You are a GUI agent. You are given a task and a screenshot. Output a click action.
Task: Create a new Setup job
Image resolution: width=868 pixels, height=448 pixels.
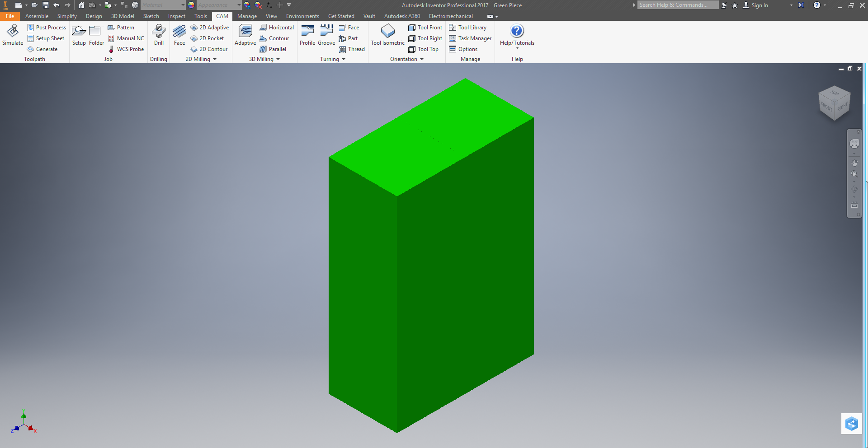click(x=79, y=35)
